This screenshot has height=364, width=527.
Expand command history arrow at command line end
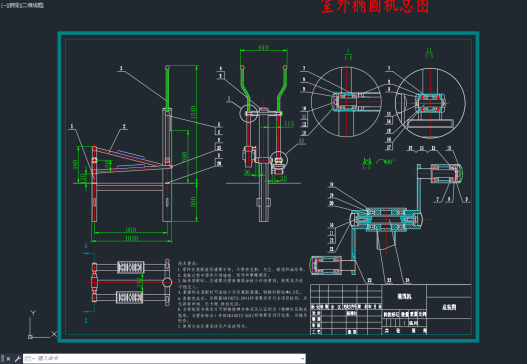click(x=303, y=359)
